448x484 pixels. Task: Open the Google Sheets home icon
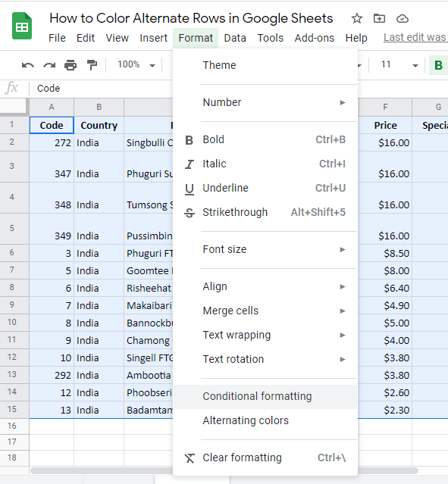click(x=22, y=26)
